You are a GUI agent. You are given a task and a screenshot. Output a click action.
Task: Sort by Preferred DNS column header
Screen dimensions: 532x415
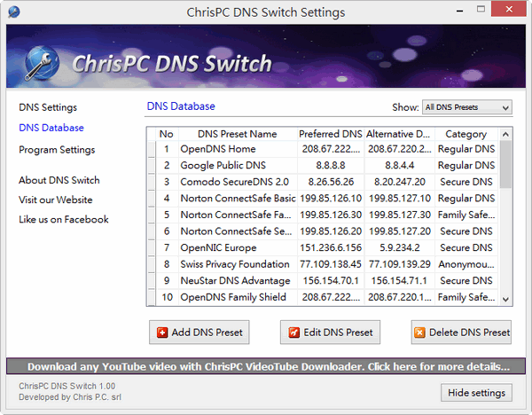coord(331,134)
